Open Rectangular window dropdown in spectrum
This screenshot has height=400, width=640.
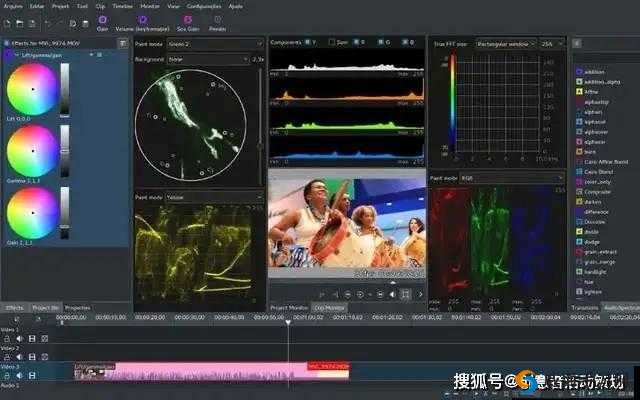pos(506,44)
